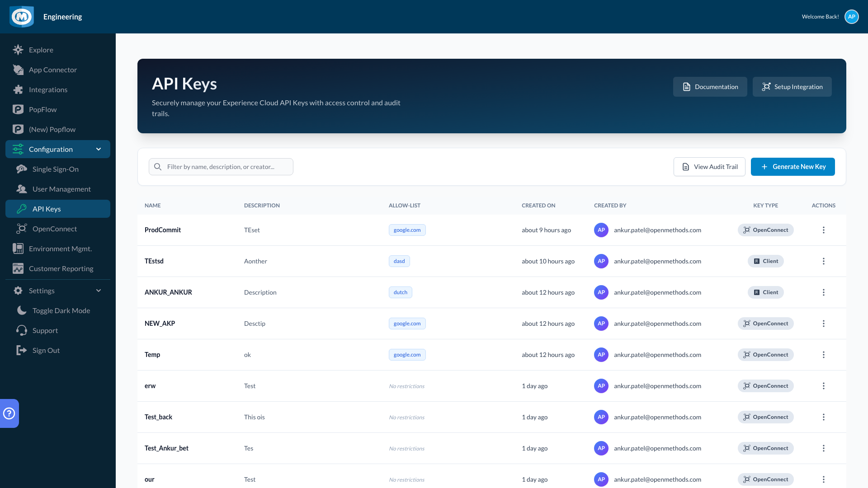Click Setup Integration button
Image resolution: width=868 pixels, height=488 pixels.
792,87
